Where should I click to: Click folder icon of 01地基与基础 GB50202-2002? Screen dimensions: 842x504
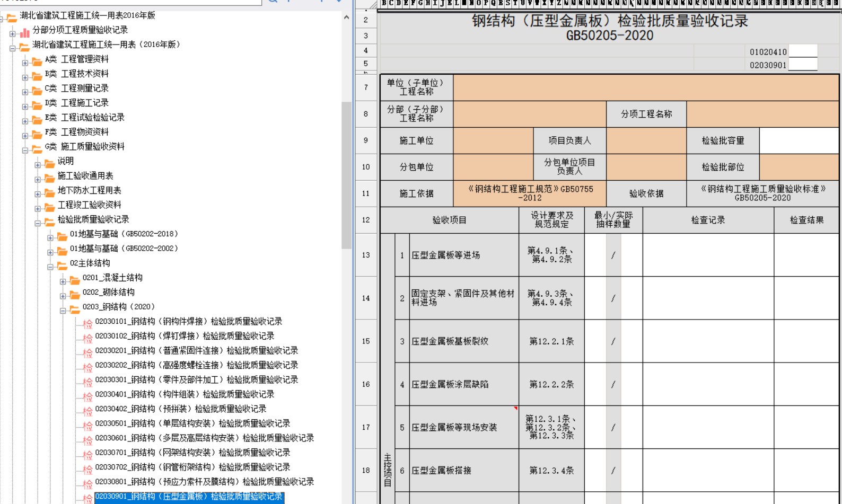tap(62, 251)
